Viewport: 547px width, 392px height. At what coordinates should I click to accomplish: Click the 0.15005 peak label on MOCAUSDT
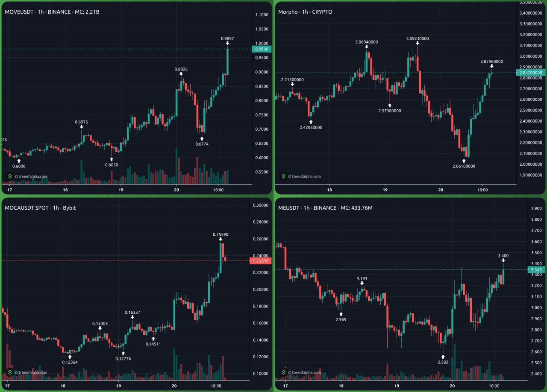pyautogui.click(x=100, y=324)
